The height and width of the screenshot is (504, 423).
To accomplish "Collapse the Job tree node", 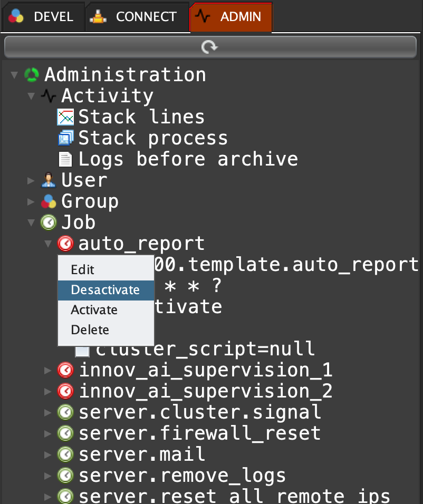I will tap(31, 222).
